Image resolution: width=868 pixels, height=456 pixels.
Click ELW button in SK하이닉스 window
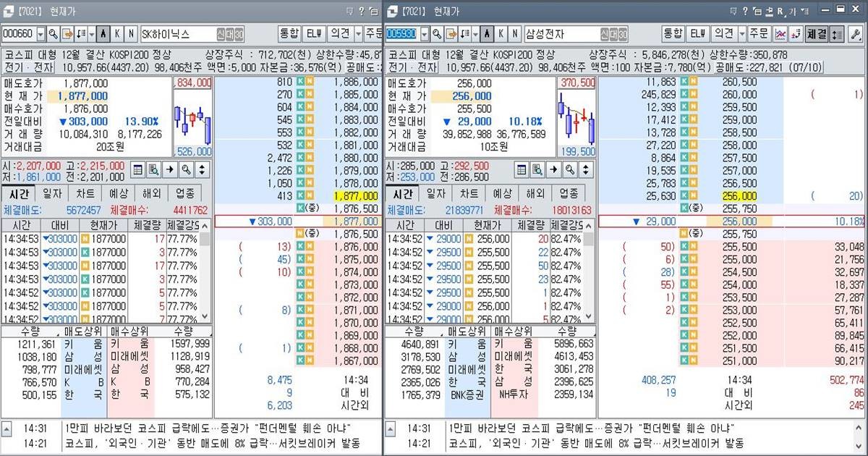pyautogui.click(x=314, y=33)
